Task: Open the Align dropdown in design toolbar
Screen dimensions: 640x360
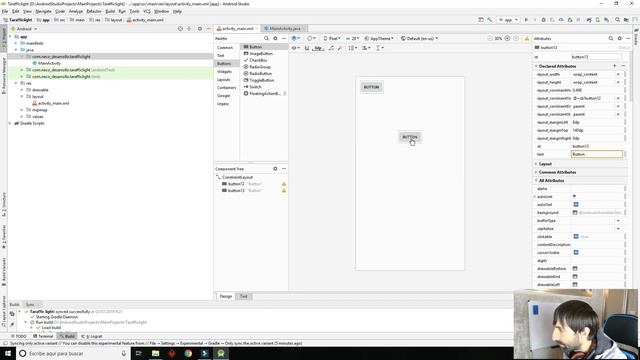Action: pos(366,48)
